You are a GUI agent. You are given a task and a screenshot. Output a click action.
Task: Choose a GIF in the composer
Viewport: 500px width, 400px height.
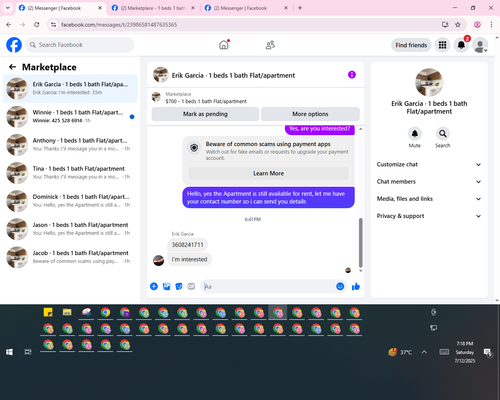pyautogui.click(x=191, y=286)
